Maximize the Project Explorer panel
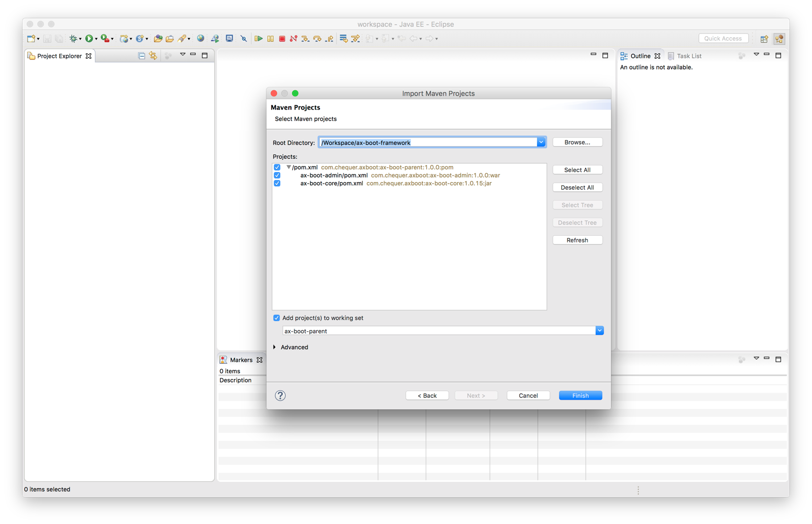 point(205,55)
